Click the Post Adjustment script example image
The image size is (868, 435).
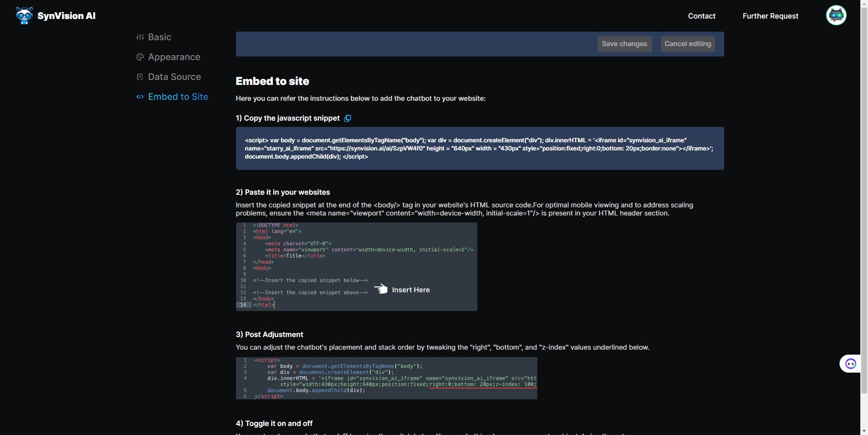coord(387,379)
